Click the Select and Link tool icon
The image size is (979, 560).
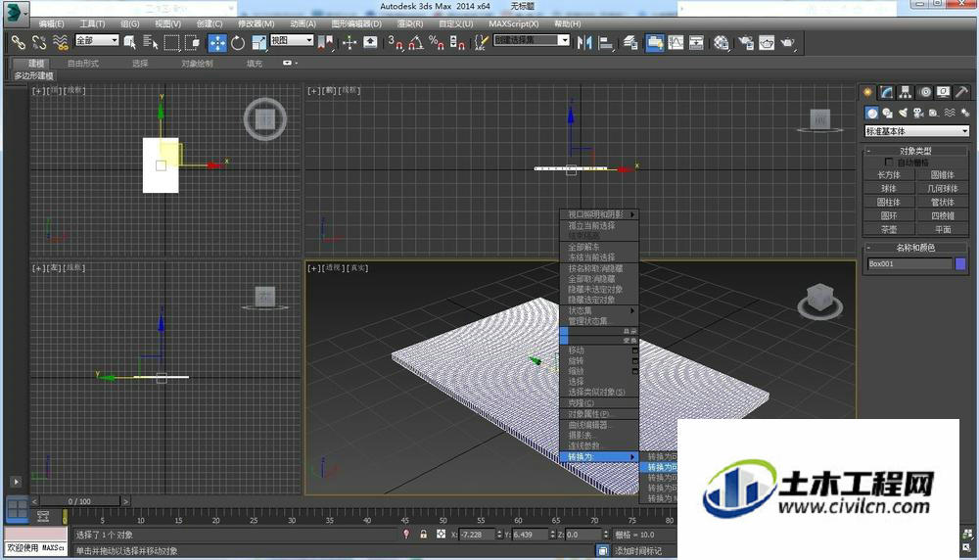pos(18,42)
